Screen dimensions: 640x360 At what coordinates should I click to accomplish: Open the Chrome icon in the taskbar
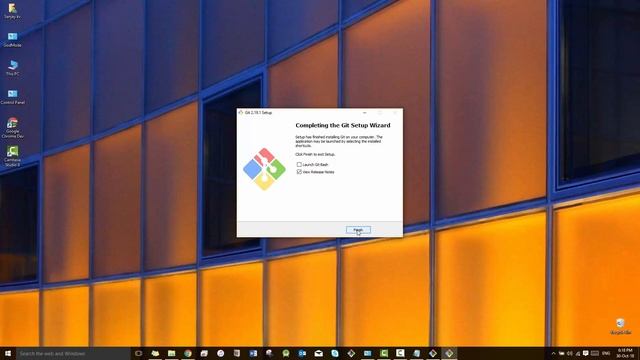(188, 353)
